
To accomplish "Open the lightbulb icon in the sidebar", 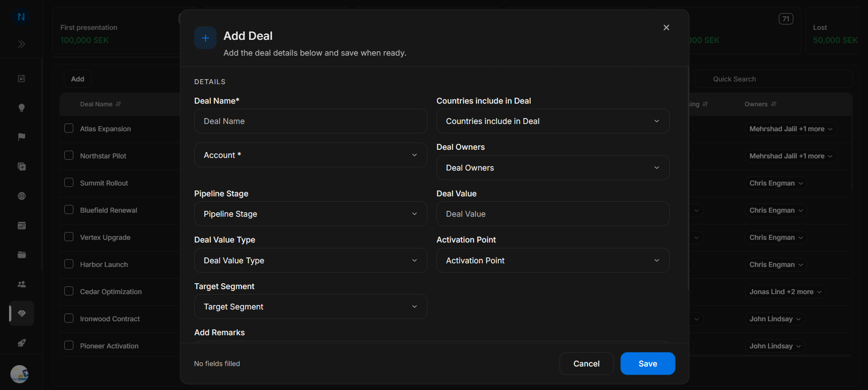I will pyautogui.click(x=21, y=108).
